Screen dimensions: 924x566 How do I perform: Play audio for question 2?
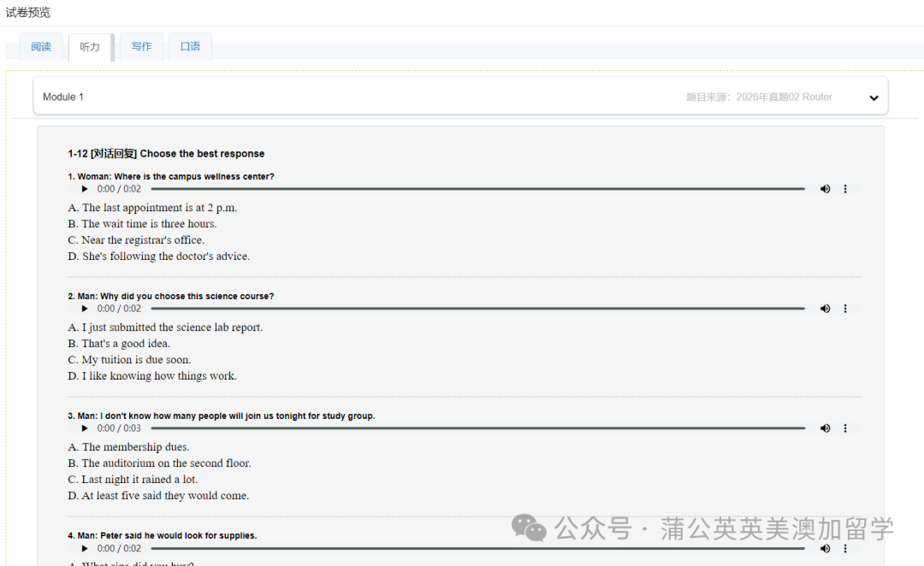(x=85, y=309)
